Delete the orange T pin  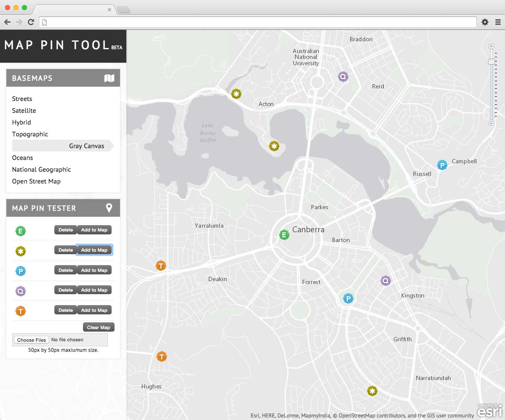(66, 310)
